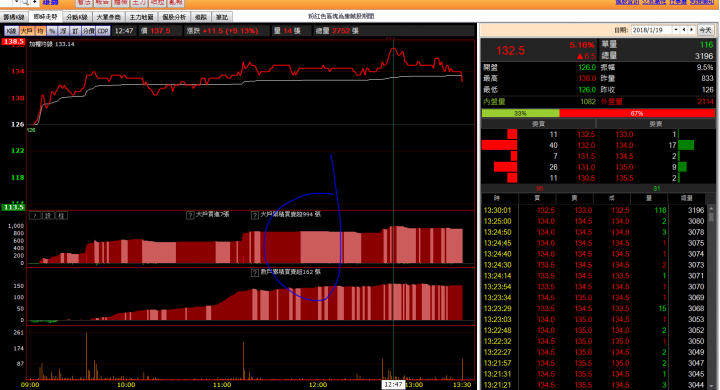720x390 pixels.
Task: Select the 柱 bar-style icon in indicator panel
Action: point(61,215)
